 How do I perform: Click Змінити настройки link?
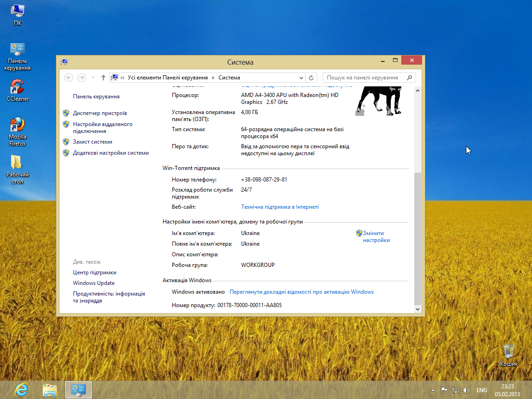coord(376,236)
